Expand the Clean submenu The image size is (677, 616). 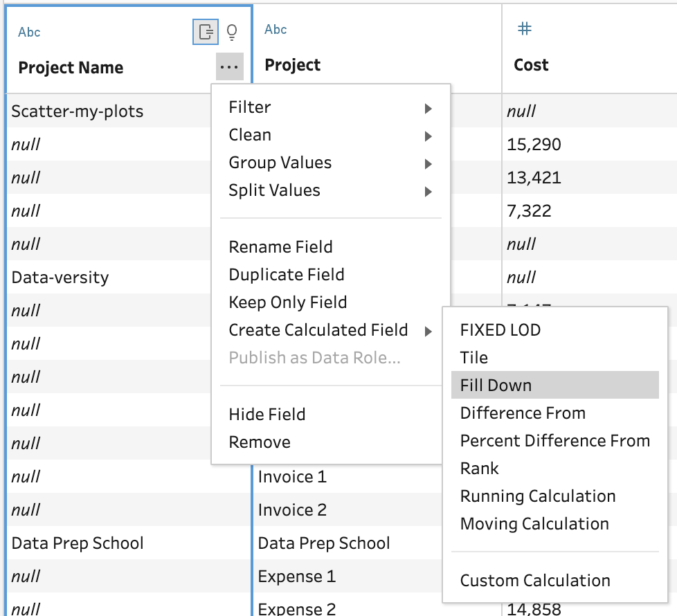point(249,134)
